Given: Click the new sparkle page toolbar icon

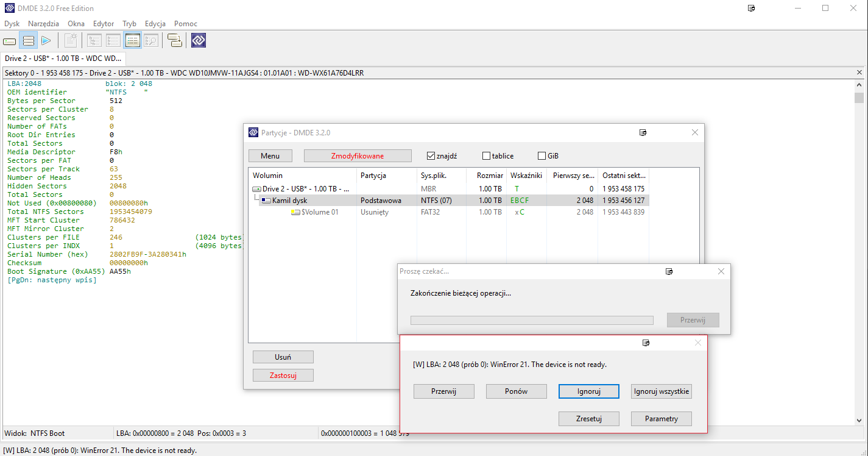Looking at the screenshot, I should [71, 41].
